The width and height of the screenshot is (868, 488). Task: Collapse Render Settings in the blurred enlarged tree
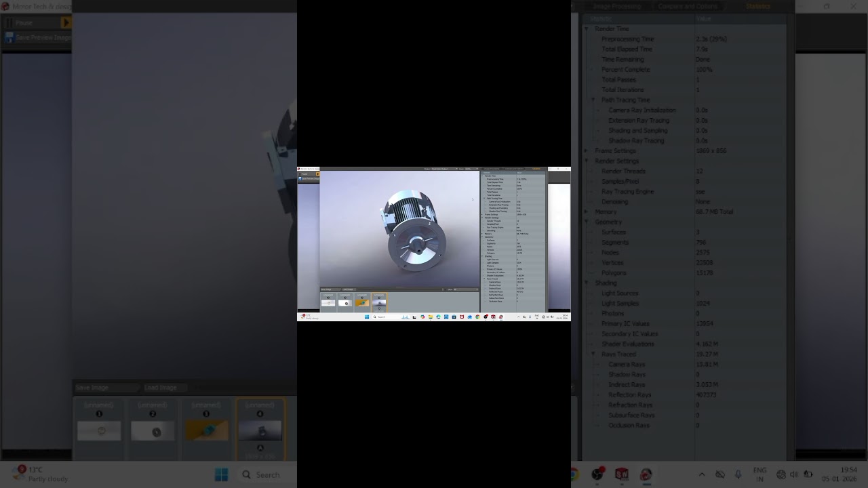(587, 161)
